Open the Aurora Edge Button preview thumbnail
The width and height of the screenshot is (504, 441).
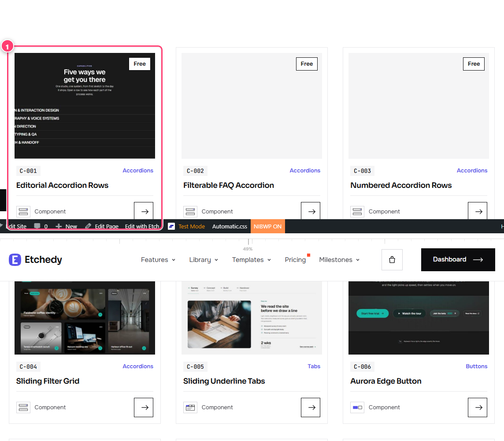pyautogui.click(x=419, y=318)
